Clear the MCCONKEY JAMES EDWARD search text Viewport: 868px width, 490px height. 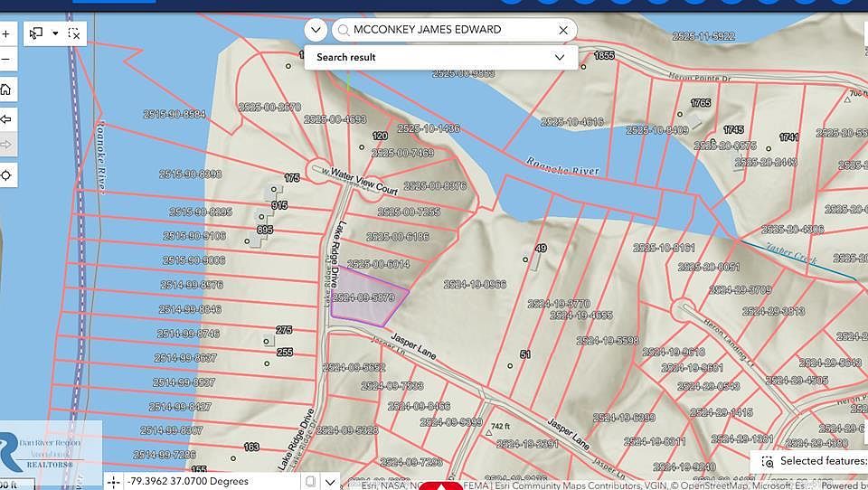(563, 30)
